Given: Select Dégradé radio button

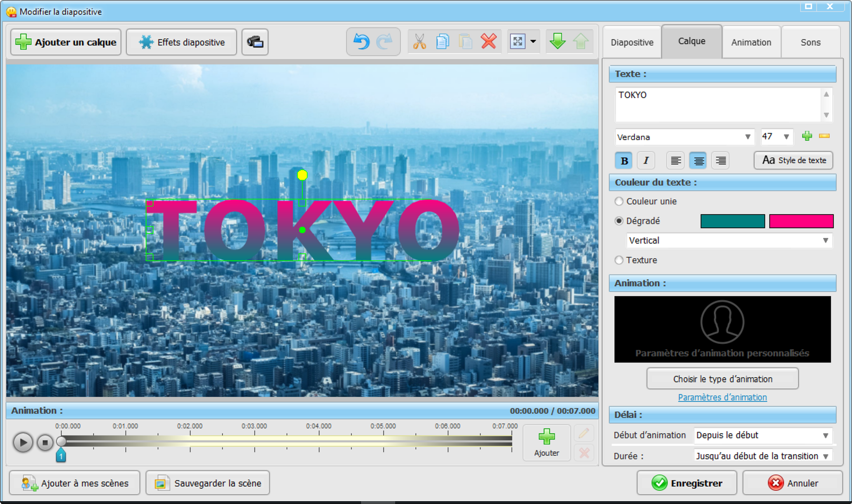Looking at the screenshot, I should tap(619, 221).
